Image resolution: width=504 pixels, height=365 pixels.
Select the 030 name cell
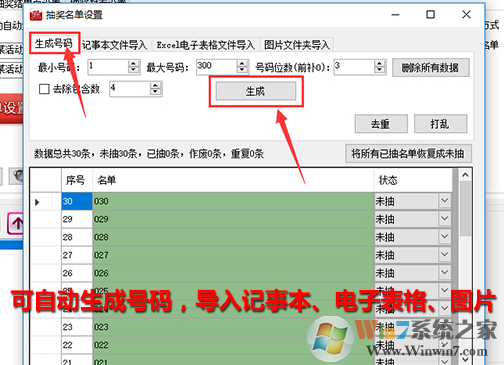click(x=233, y=201)
